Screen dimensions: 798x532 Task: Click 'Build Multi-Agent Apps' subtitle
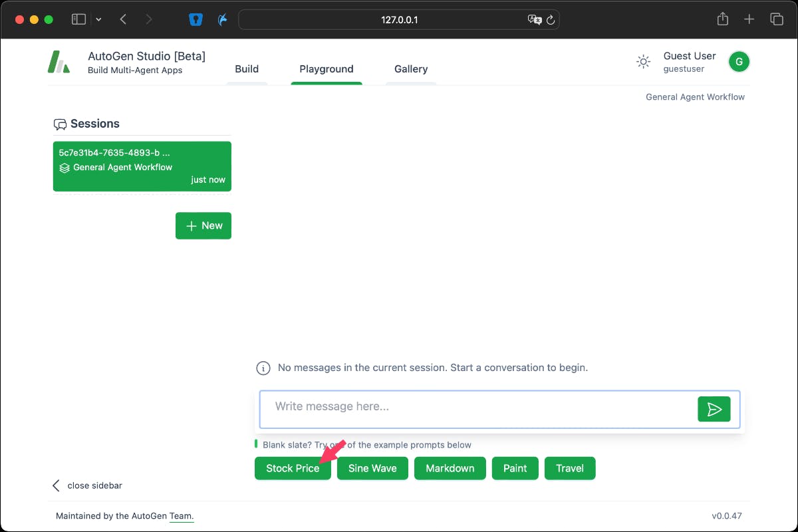pos(135,70)
